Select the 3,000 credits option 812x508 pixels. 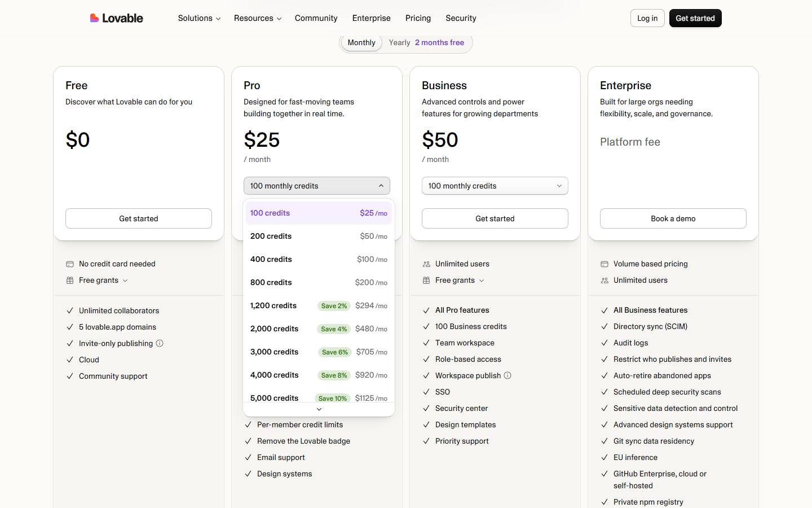tap(319, 352)
